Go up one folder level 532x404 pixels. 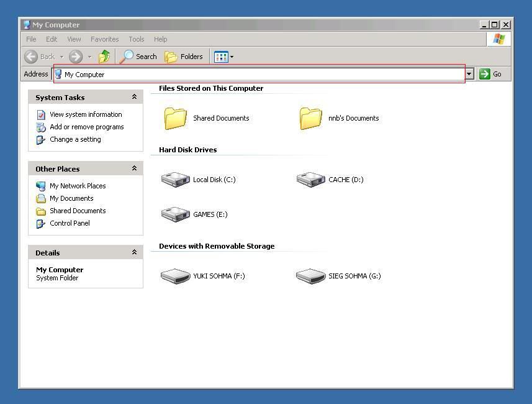tap(104, 57)
